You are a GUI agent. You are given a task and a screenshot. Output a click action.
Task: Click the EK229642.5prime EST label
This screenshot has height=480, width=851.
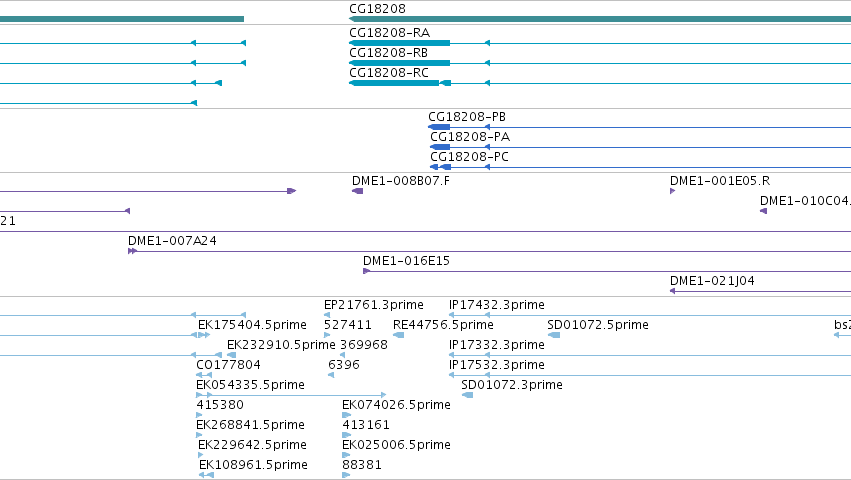[x=252, y=445]
